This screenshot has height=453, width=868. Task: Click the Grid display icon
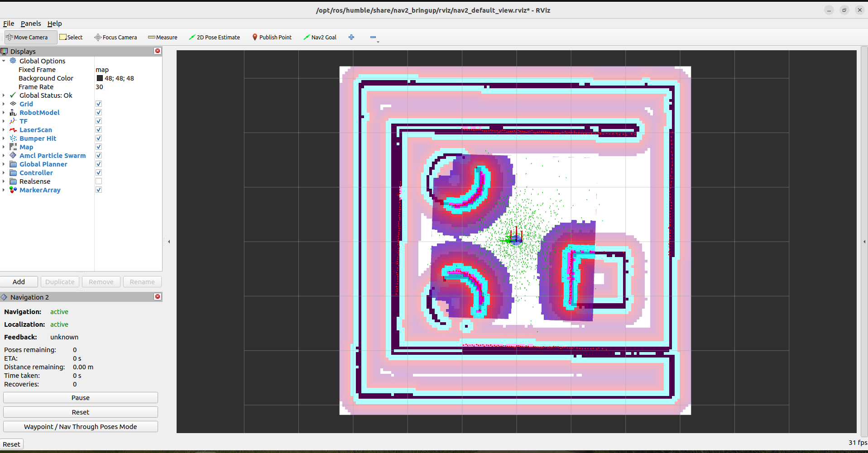[x=13, y=104]
